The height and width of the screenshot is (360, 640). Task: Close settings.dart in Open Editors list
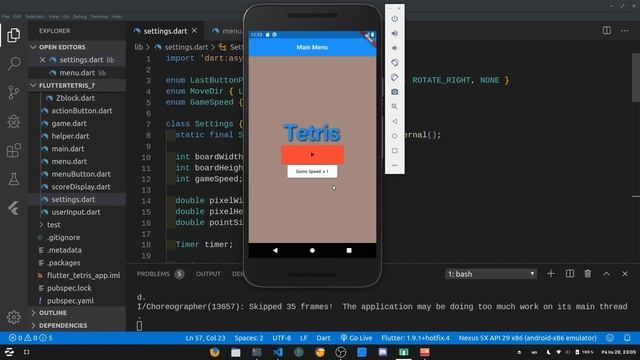(42, 60)
